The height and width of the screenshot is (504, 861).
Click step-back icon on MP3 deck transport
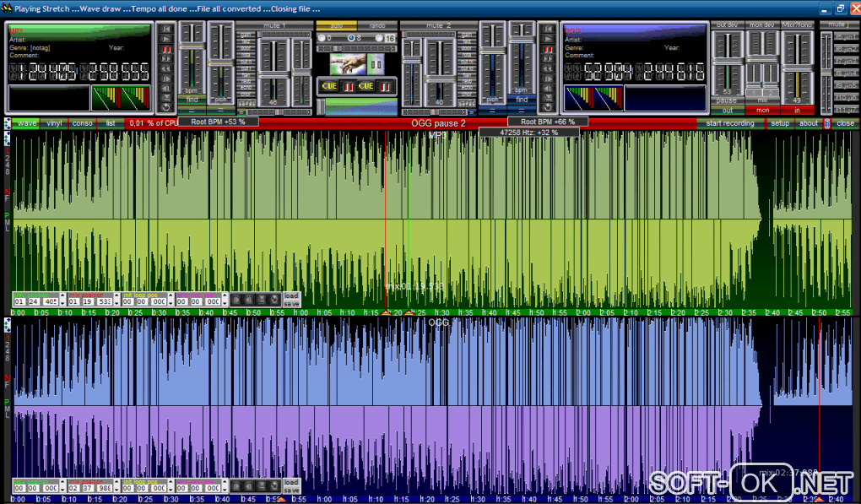pyautogui.click(x=165, y=88)
